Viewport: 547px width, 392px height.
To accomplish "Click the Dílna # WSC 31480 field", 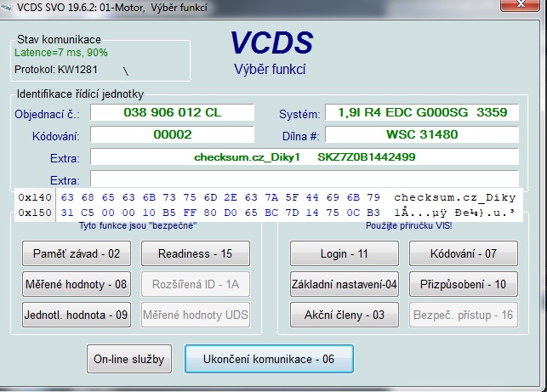I will (422, 134).
